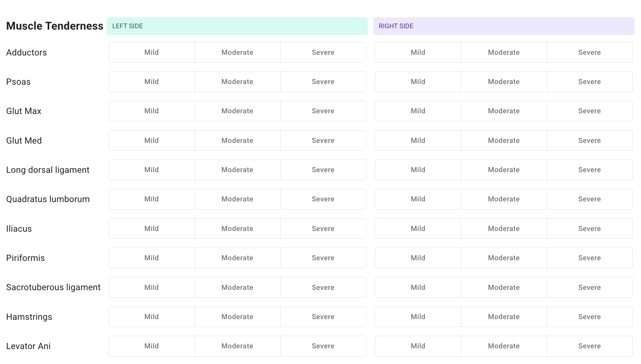Set right Long dorsal ligament to Mild

tap(418, 170)
